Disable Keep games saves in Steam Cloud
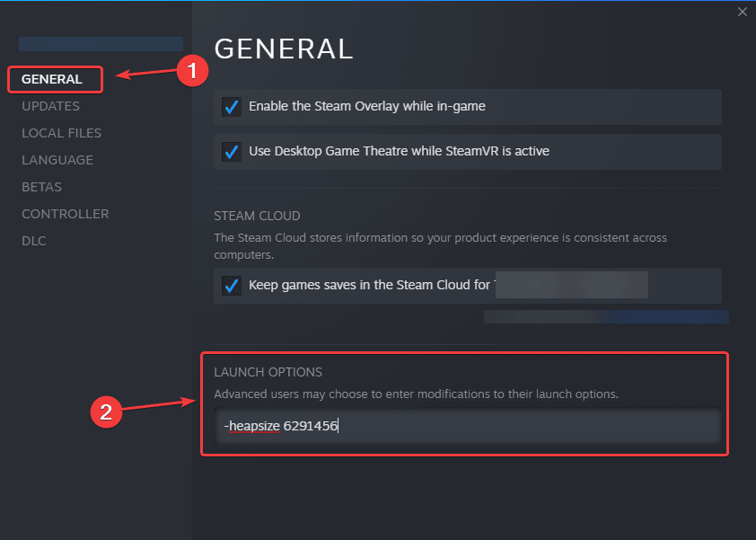Image resolution: width=756 pixels, height=540 pixels. (x=232, y=286)
